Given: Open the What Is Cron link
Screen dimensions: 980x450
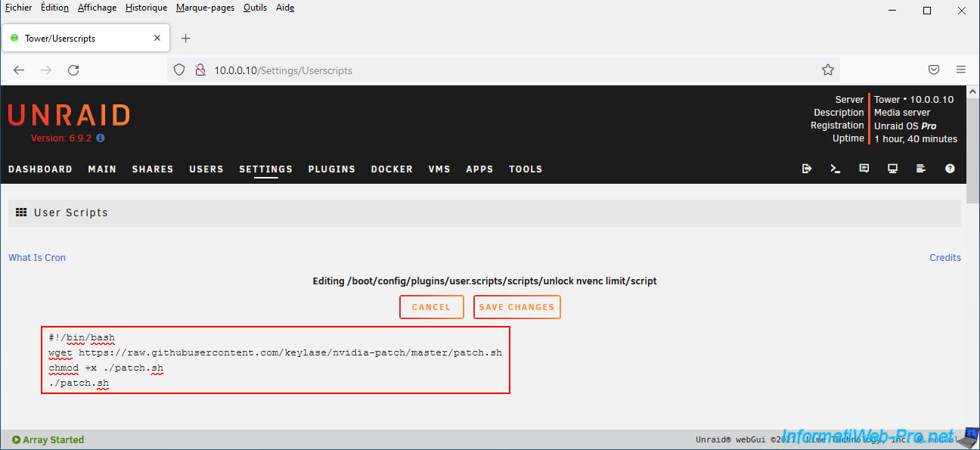Looking at the screenshot, I should [37, 258].
